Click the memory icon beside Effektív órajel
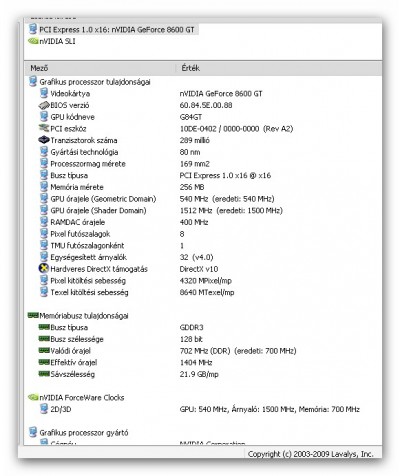This screenshot has width=400, height=476. coord(44,362)
